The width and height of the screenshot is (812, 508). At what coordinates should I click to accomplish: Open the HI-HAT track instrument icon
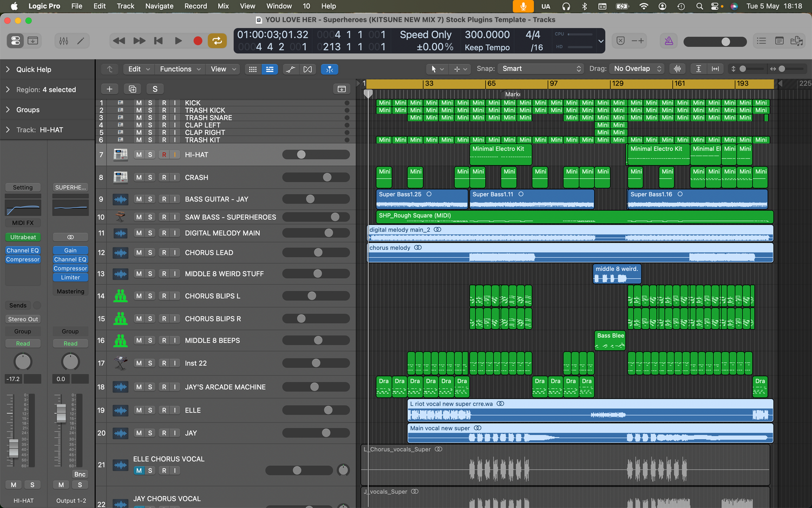tap(120, 155)
